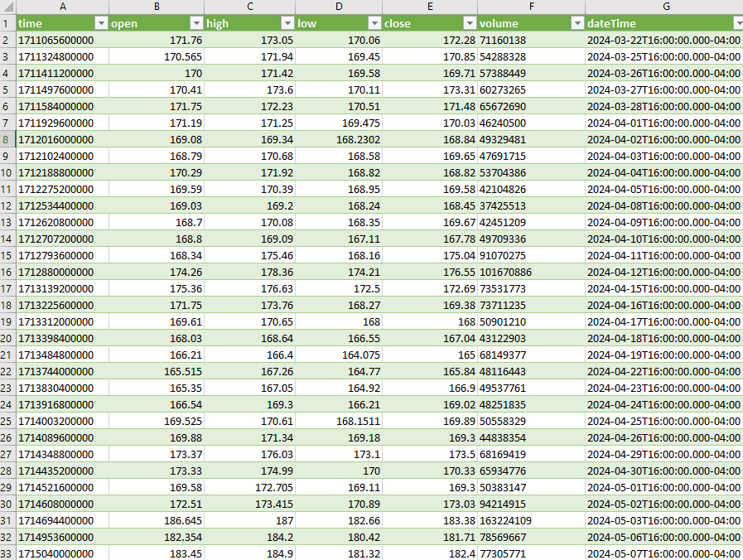Viewport: 743px width, 560px height.
Task: Select row 33 by its row number
Action: [7, 553]
